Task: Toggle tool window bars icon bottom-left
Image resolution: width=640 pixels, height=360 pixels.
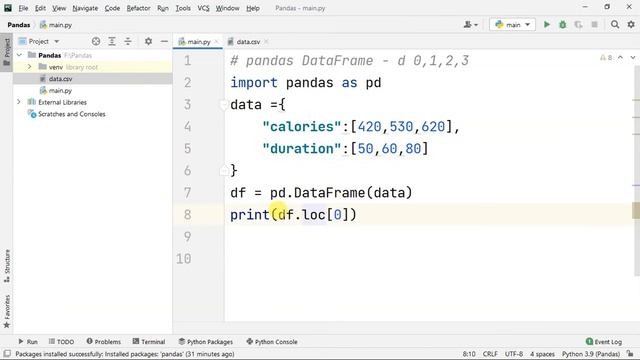Action: tap(7, 354)
